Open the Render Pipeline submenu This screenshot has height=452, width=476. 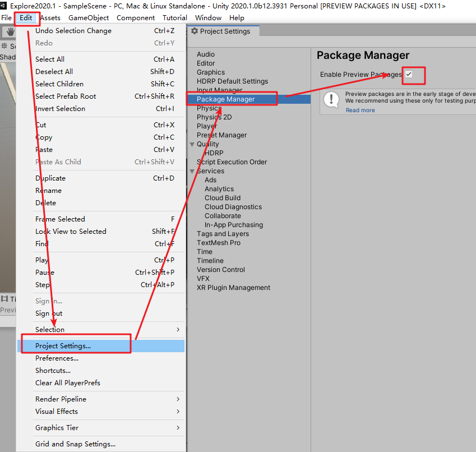[101, 399]
